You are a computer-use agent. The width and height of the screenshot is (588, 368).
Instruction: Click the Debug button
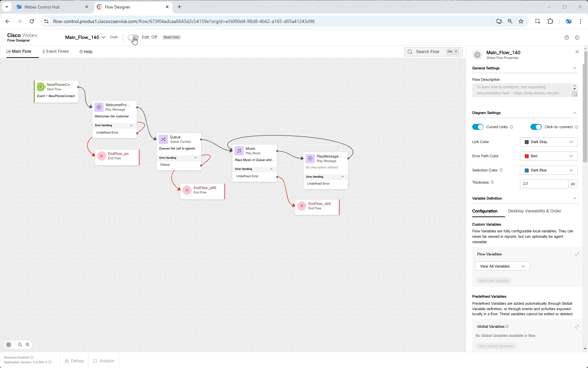tap(74, 361)
